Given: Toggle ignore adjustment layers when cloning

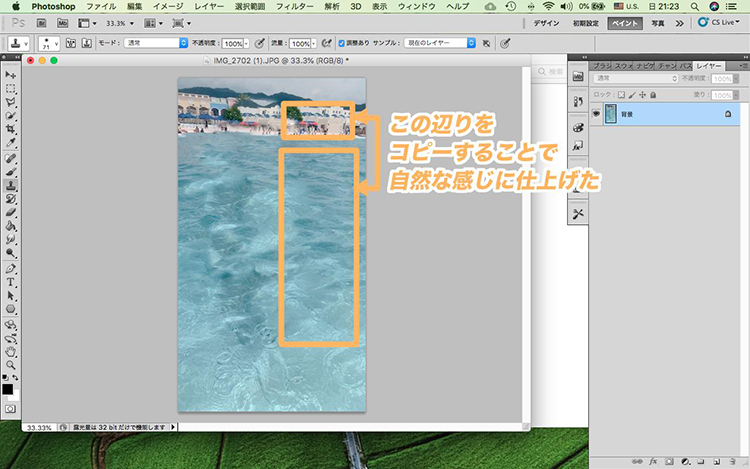Looking at the screenshot, I should [x=486, y=44].
